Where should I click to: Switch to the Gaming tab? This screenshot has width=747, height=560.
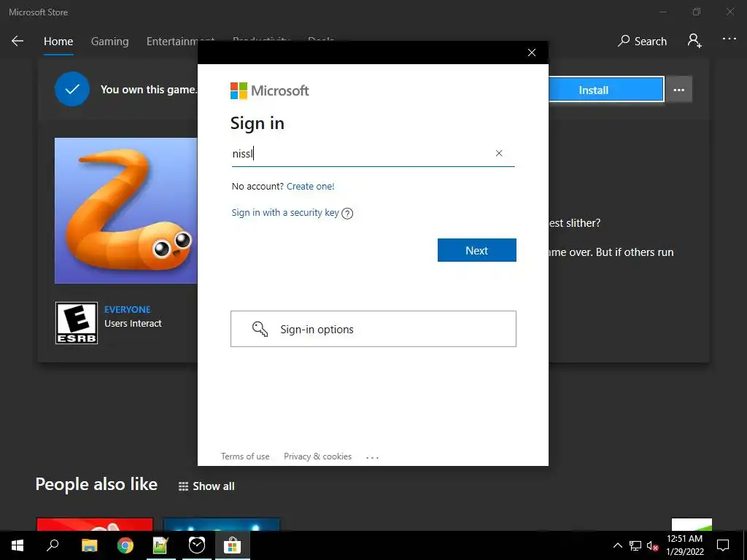click(x=109, y=42)
